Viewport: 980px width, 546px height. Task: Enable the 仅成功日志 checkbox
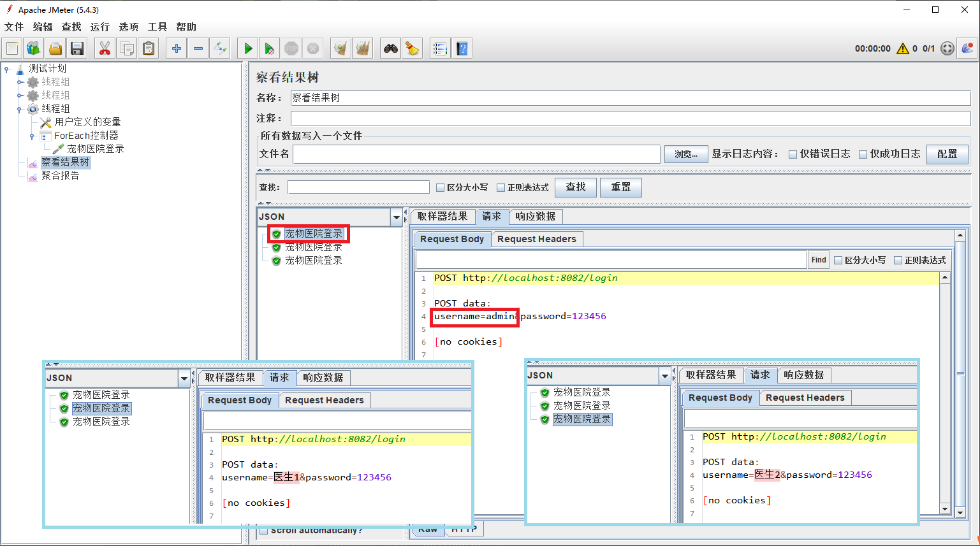pos(863,154)
